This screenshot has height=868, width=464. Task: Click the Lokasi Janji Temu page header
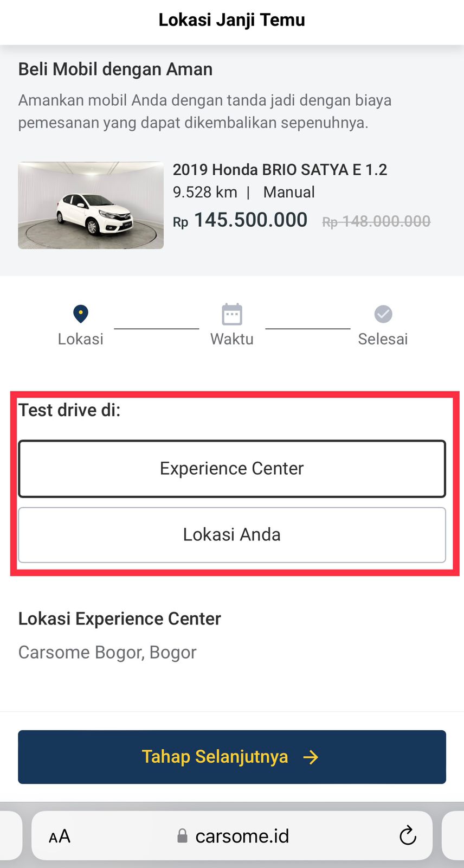pos(231,20)
